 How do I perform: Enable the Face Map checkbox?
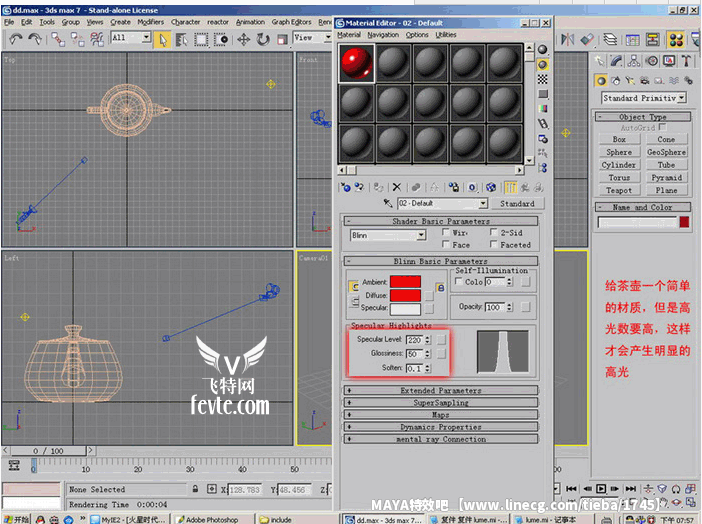446,244
